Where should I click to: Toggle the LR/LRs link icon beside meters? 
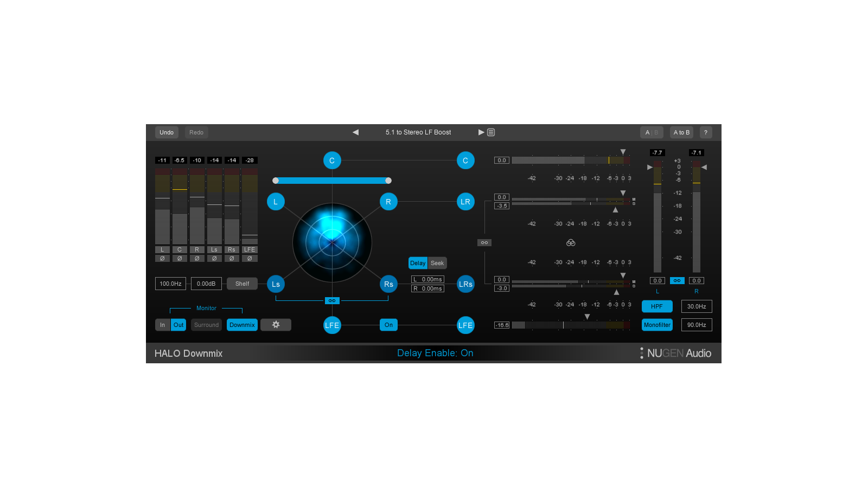tap(484, 242)
